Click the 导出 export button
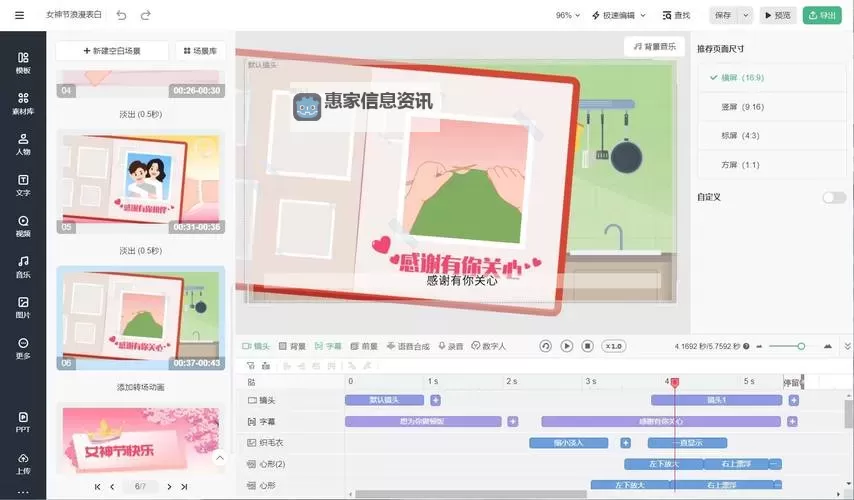Screen dimensions: 854x500 point(822,15)
